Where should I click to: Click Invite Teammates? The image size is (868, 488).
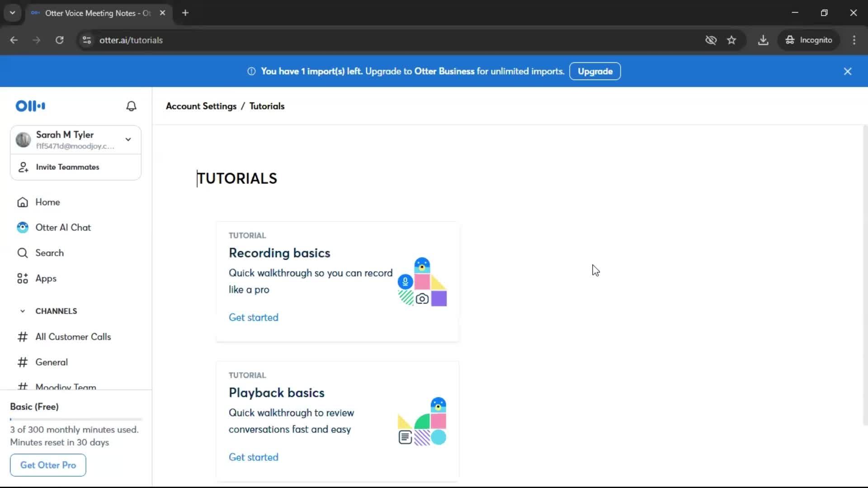coord(67,167)
